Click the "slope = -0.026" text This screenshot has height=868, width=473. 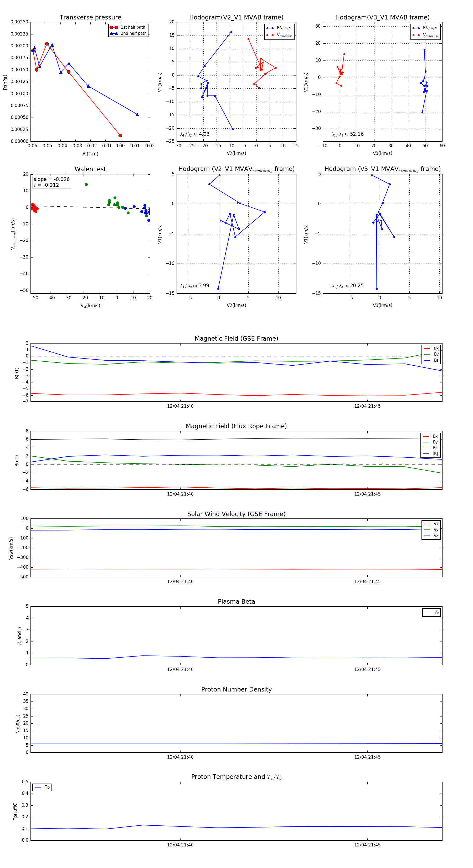(x=52, y=179)
